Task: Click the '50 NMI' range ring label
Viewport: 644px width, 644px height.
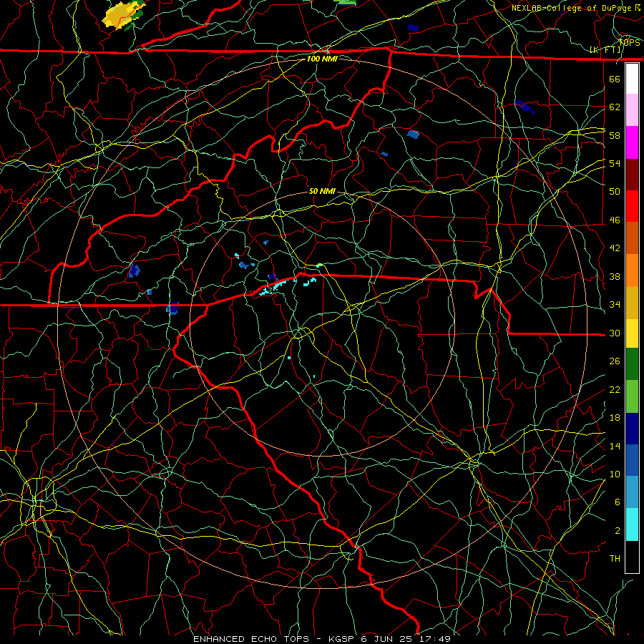Action: [x=322, y=191]
